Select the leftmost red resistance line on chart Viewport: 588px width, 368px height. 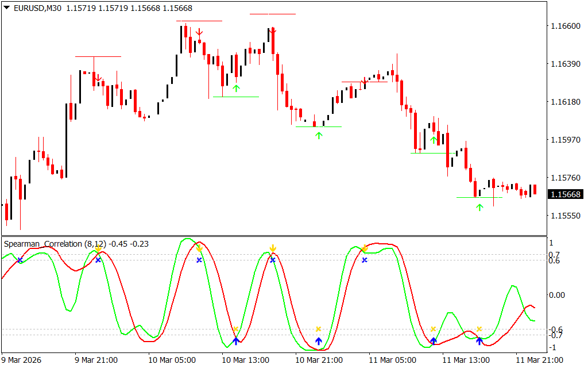[98, 56]
